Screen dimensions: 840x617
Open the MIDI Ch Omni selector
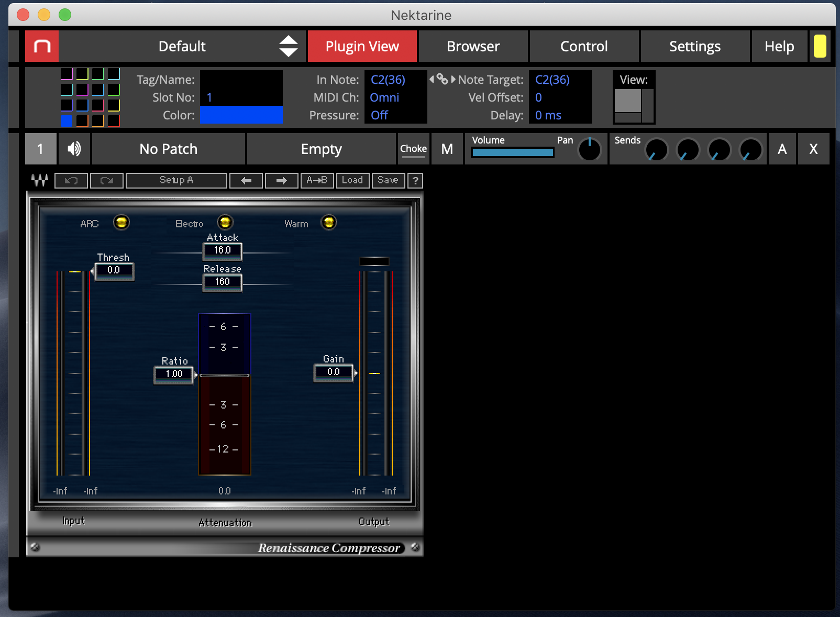pyautogui.click(x=384, y=97)
